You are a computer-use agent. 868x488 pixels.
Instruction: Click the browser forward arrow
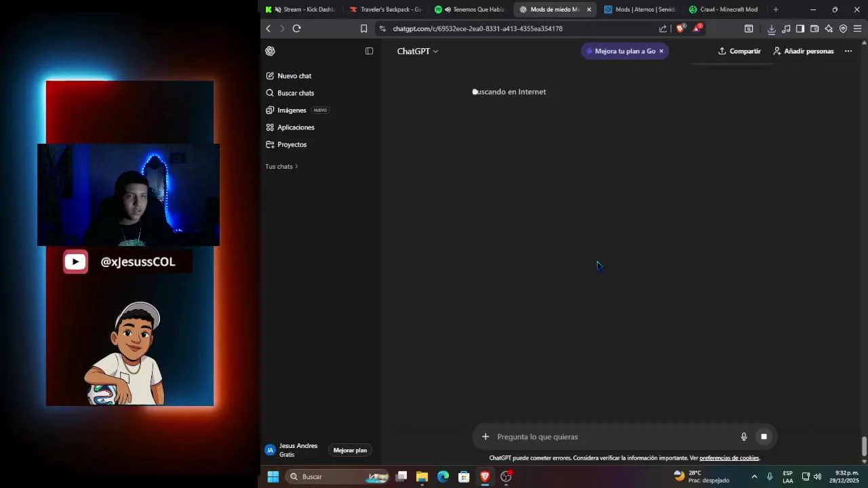pos(282,28)
